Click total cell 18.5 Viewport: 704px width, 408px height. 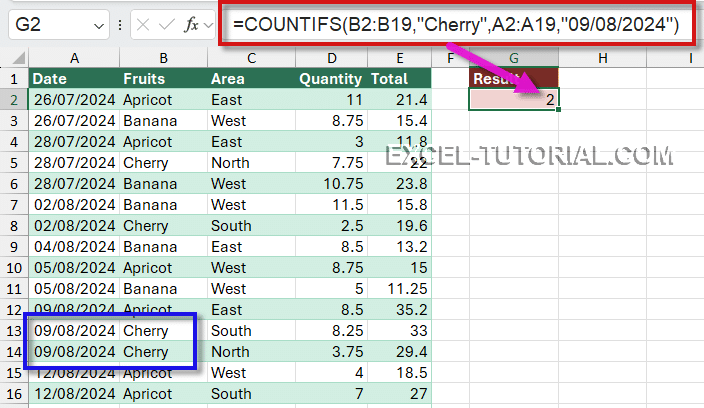(400, 373)
